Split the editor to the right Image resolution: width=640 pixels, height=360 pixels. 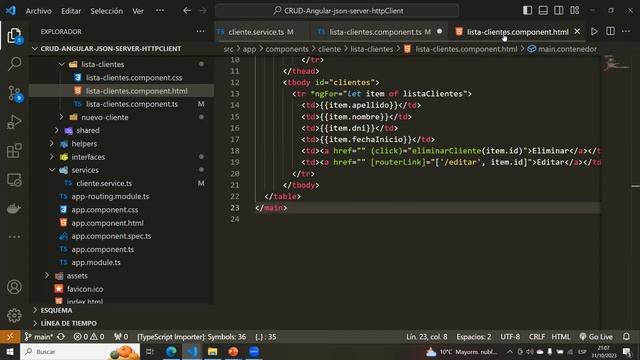click(x=610, y=31)
